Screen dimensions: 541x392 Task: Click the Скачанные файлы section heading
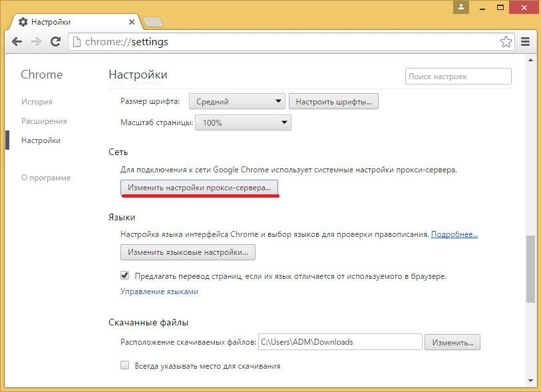coord(148,323)
